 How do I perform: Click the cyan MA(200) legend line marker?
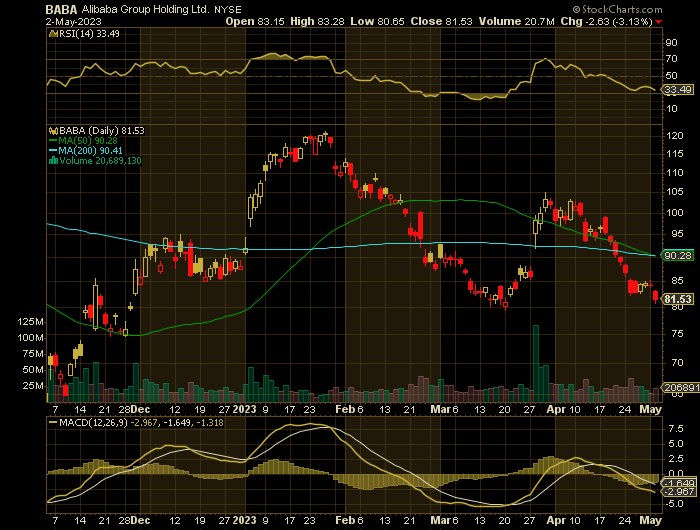pos(51,150)
